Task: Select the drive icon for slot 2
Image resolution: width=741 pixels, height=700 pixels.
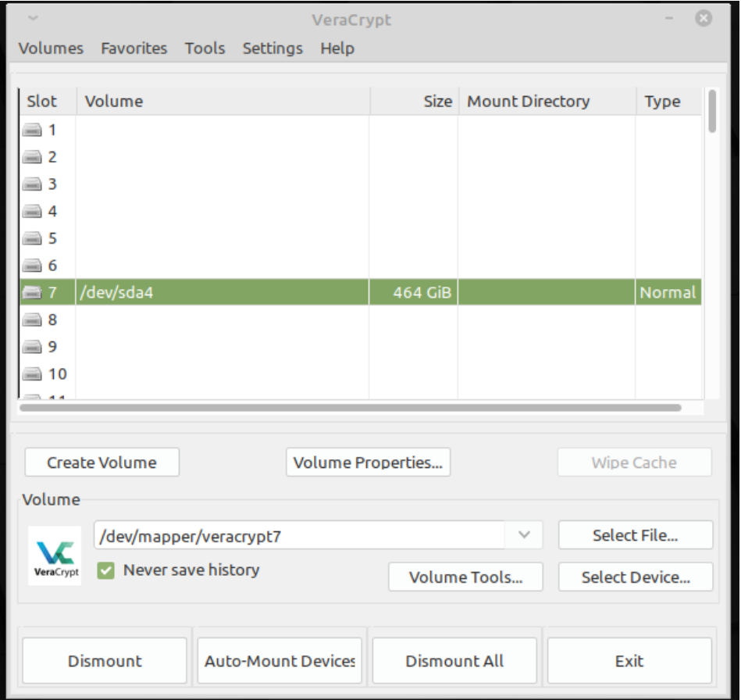Action: click(x=32, y=156)
